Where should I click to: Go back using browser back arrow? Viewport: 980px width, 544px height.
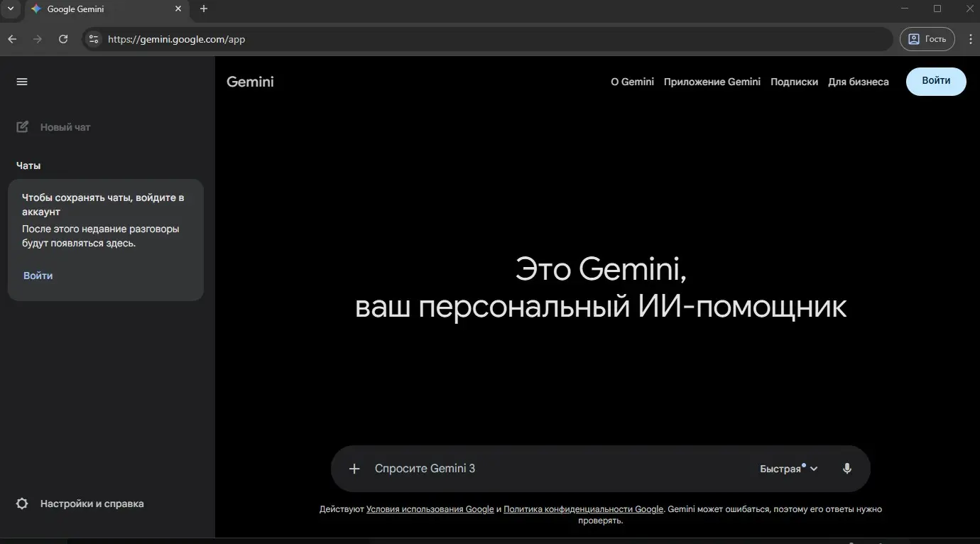point(12,39)
